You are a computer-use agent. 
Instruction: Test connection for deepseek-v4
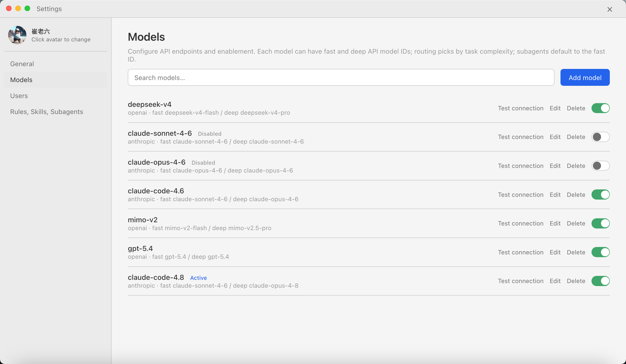[521, 108]
